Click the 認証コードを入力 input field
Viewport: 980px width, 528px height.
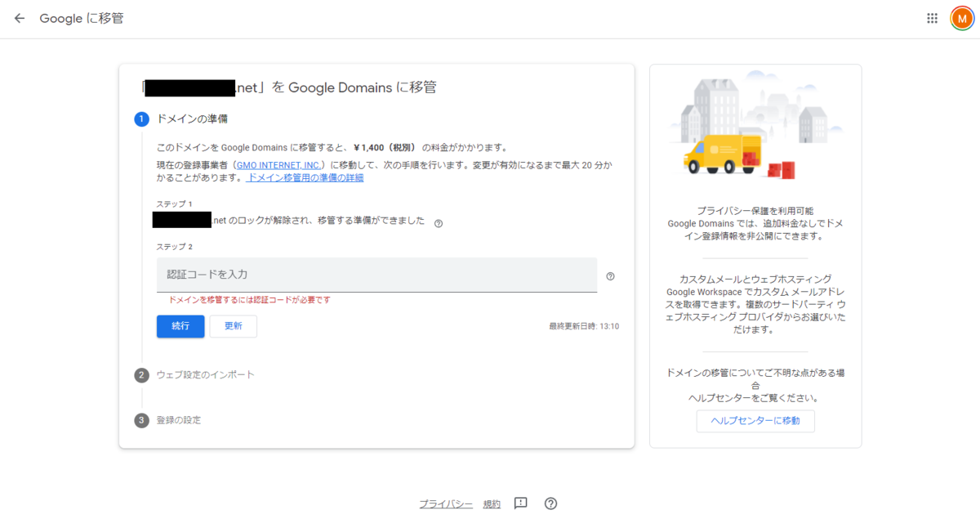click(376, 275)
